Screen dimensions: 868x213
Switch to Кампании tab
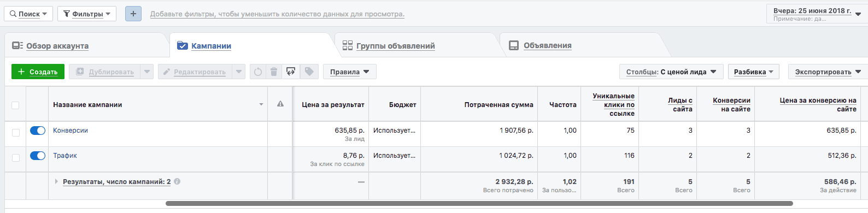[211, 46]
